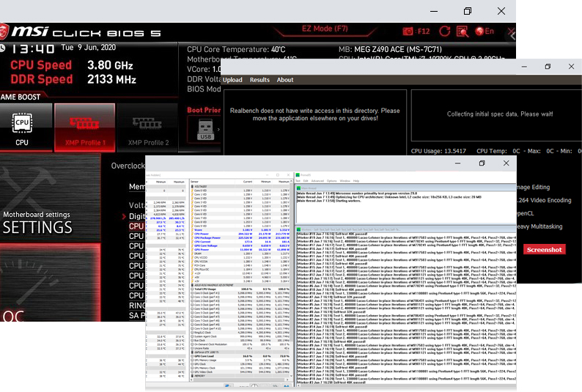Expand the Digit entry arrow in Overclocking list
The image size is (582, 392).
[124, 216]
